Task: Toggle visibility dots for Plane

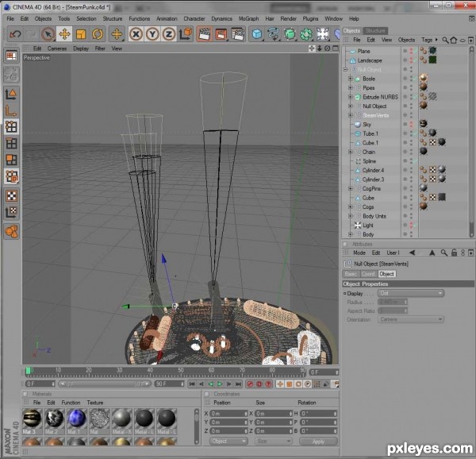Action: click(411, 51)
